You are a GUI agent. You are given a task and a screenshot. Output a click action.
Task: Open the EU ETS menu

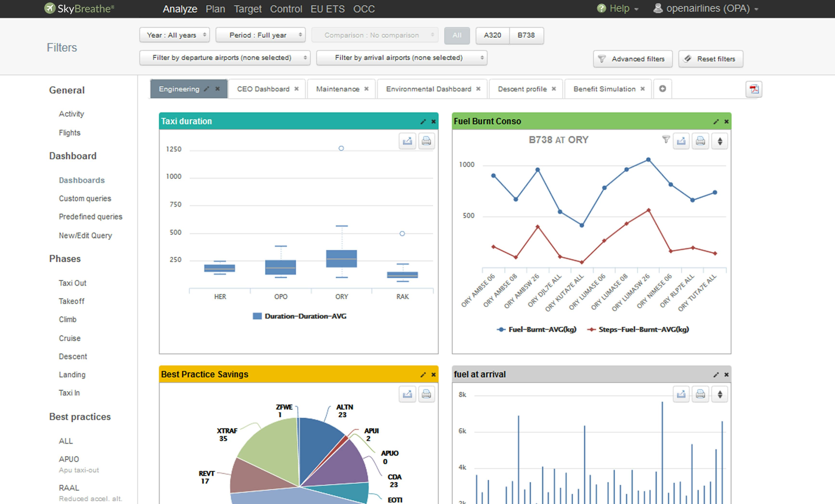pyautogui.click(x=327, y=9)
